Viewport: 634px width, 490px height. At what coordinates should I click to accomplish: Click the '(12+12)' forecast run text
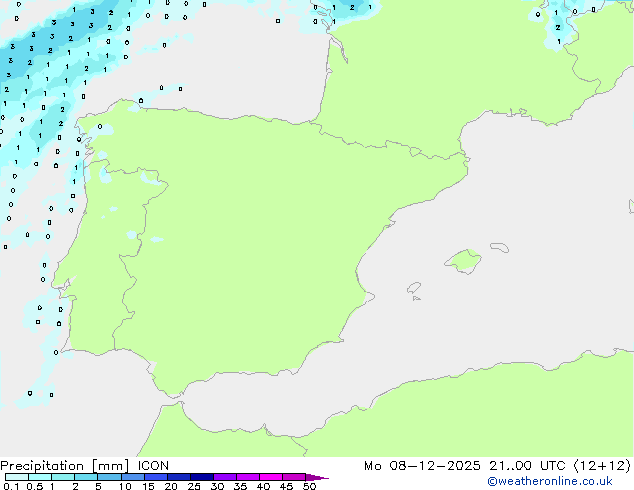(602, 466)
